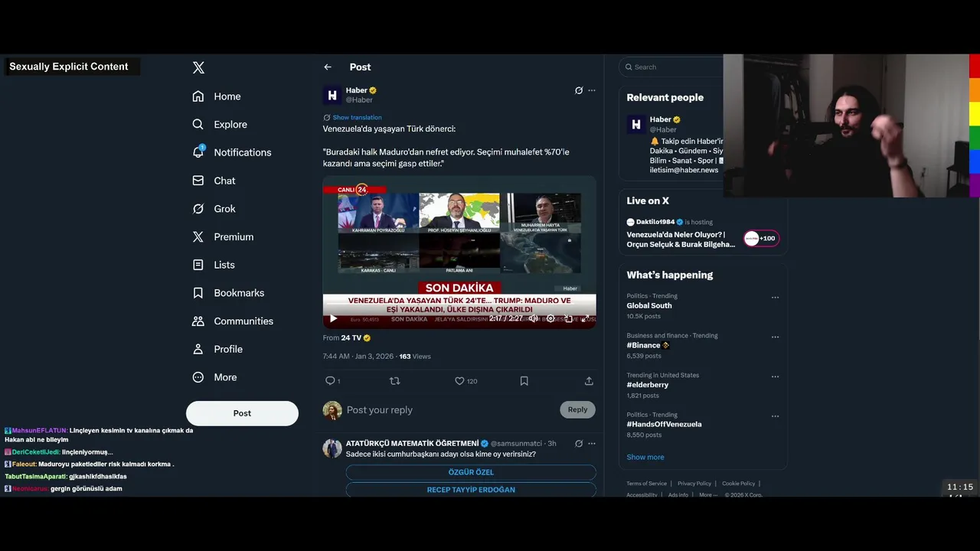Screen dimensions: 980x551
Task: Open three-dot menu on ATATÜRKÇÜ MATEMATİK ÖĞRETMENİ reply
Action: click(x=591, y=444)
